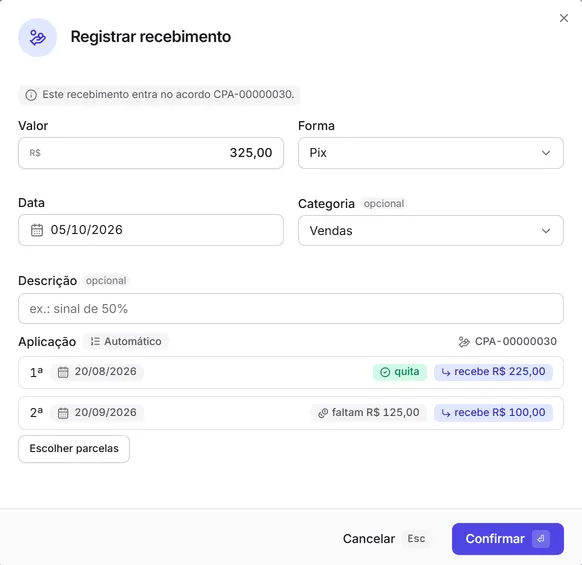This screenshot has height=565, width=582.
Task: Click the check-circle icon in quita badge
Action: click(x=385, y=372)
